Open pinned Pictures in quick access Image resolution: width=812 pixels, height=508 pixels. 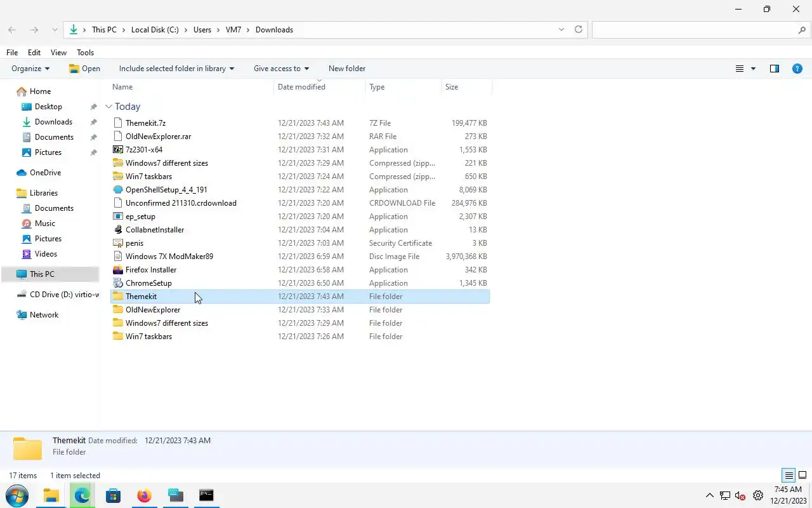pos(48,152)
